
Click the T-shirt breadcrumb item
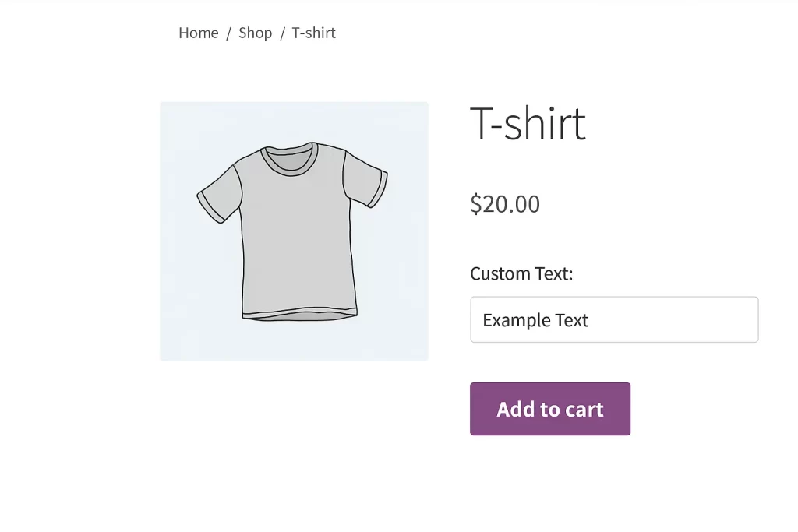(x=313, y=33)
